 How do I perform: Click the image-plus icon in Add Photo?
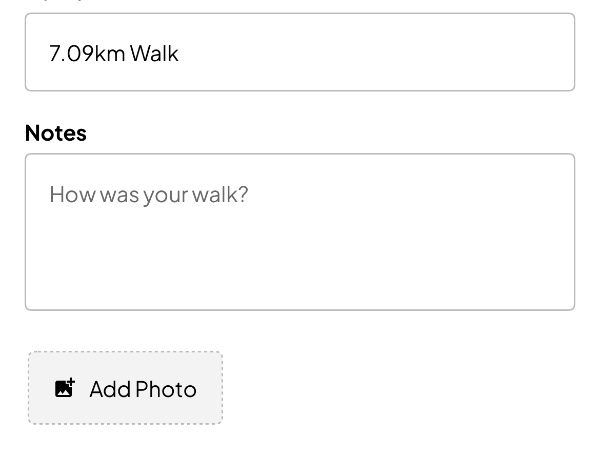click(x=65, y=388)
